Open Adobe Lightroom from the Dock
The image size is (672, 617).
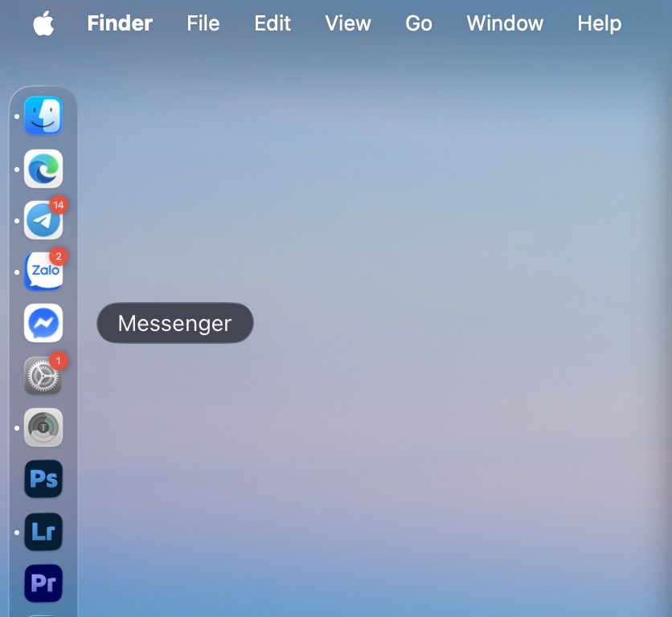[x=43, y=531]
